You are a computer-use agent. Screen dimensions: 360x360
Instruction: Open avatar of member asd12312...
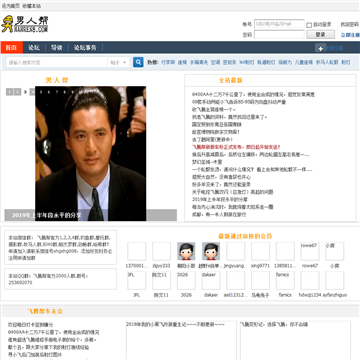tap(236, 280)
